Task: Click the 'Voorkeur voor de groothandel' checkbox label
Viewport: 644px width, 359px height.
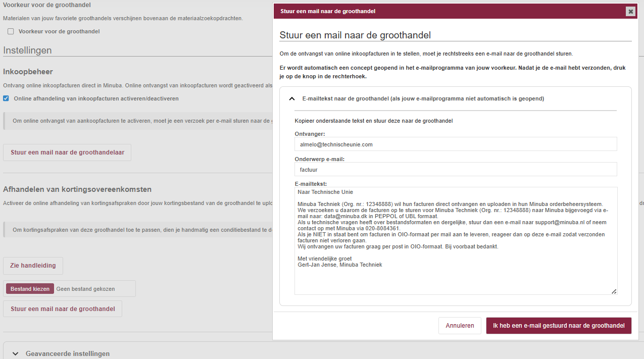Action: [59, 31]
